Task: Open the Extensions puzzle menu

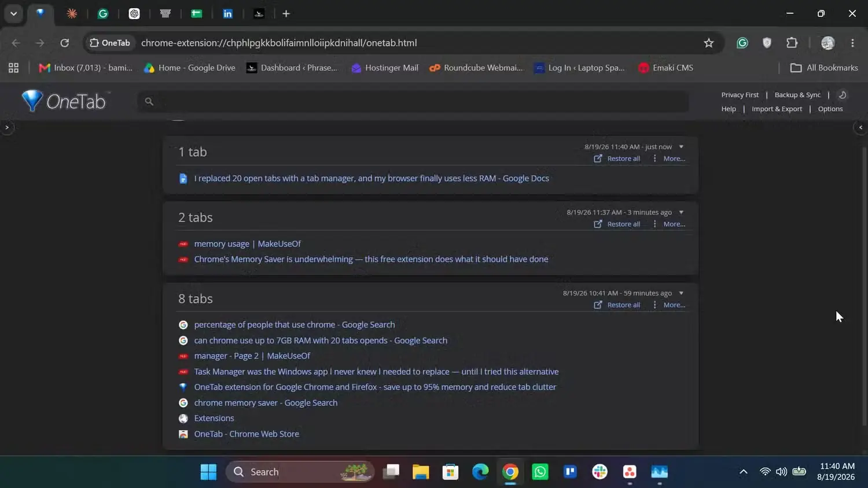Action: tap(792, 43)
